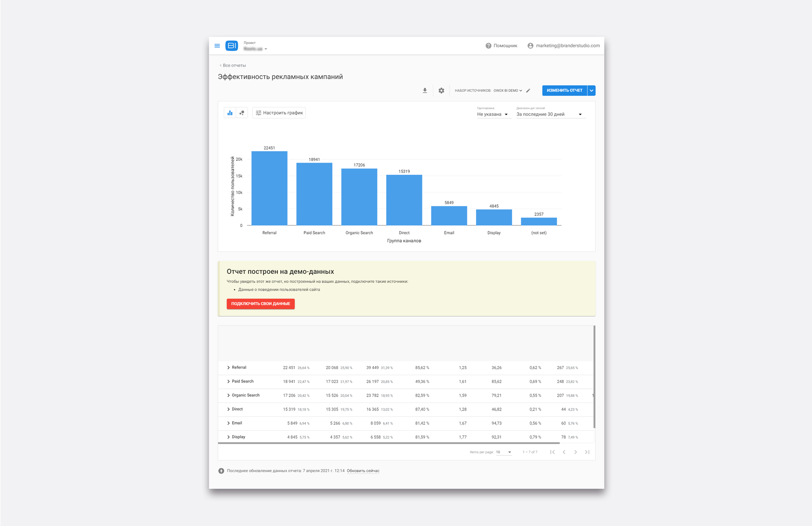Click ПОДКЛЮЧИТЬ СВОИ ДАННЫЕ button
This screenshot has height=526, width=812.
pyautogui.click(x=261, y=304)
